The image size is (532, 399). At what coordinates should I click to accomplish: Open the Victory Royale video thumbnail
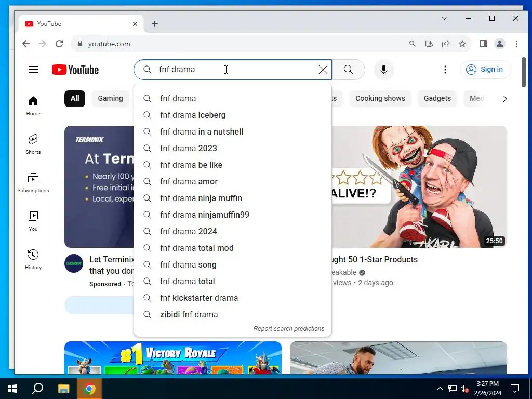[173, 357]
